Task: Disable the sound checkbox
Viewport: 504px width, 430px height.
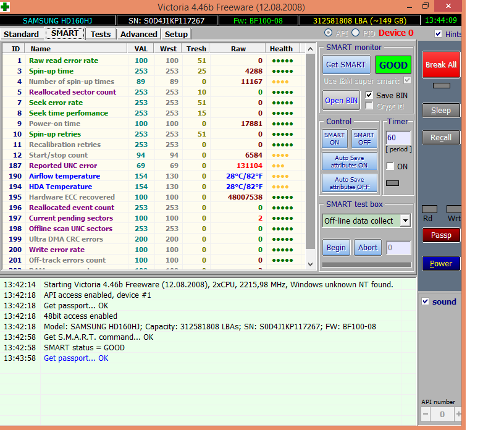Action: pos(425,301)
